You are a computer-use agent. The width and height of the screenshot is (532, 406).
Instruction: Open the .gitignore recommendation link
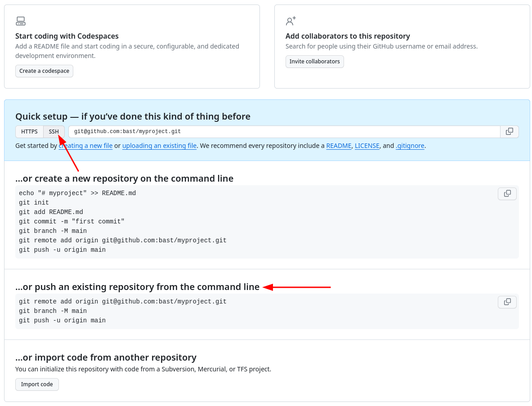[x=410, y=146]
